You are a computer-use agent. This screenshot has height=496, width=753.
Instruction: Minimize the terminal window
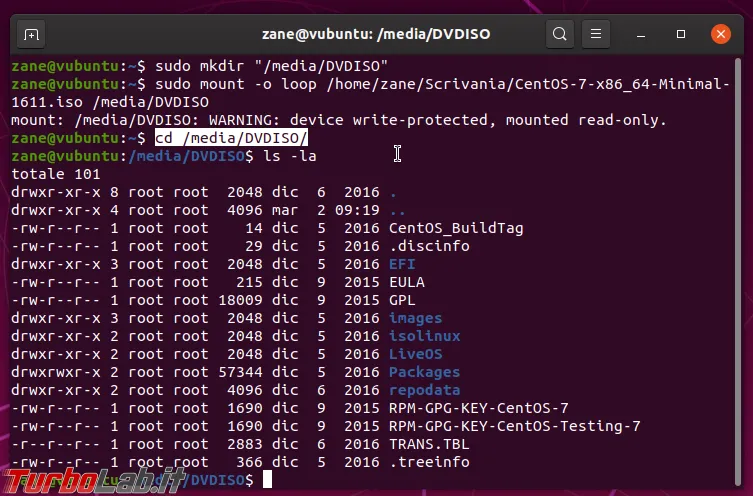[x=641, y=35]
